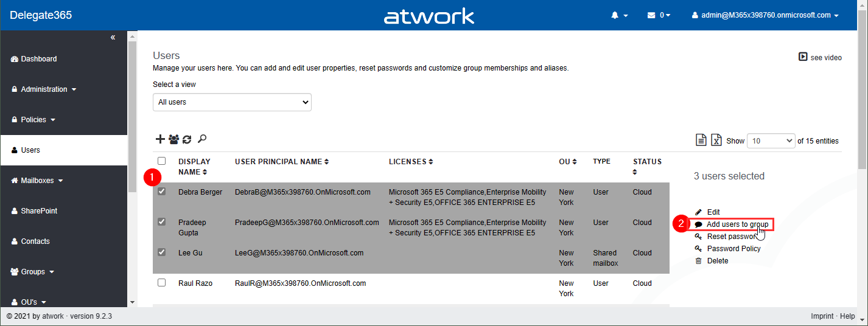Open search with the magnifier icon

[202, 139]
